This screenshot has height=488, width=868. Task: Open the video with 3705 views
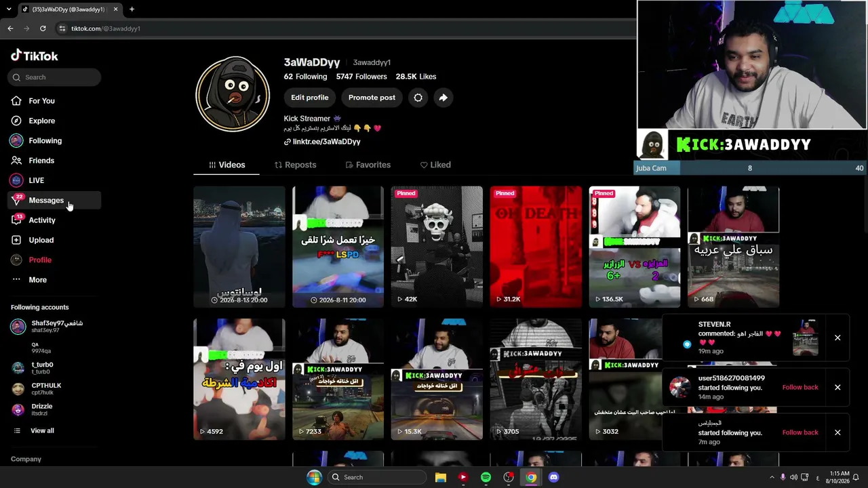click(536, 380)
